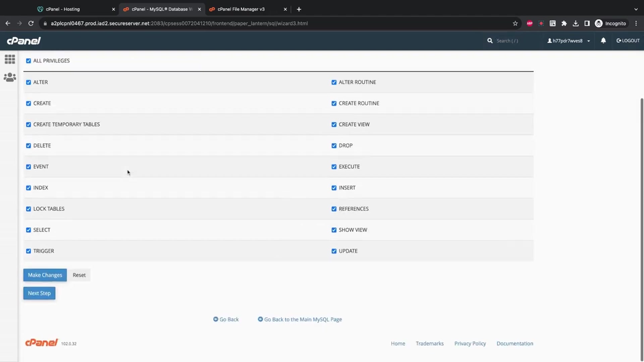Click the browser address bar URL

click(x=179, y=23)
